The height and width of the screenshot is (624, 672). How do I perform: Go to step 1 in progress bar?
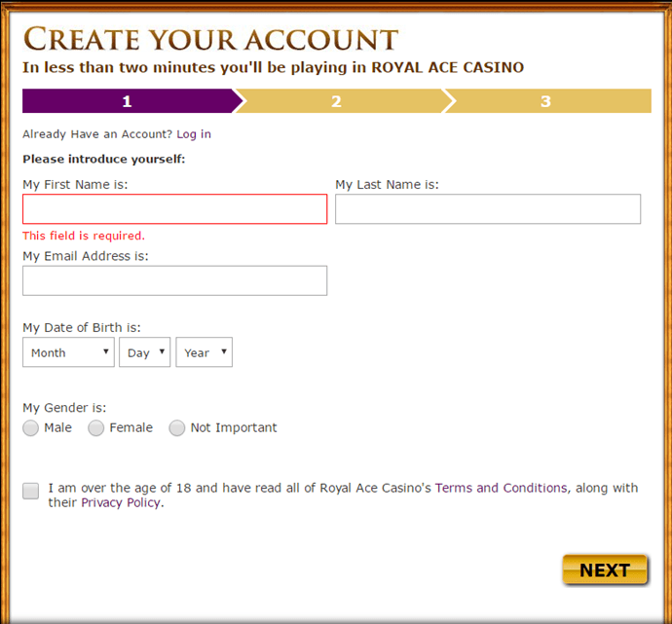pyautogui.click(x=127, y=101)
